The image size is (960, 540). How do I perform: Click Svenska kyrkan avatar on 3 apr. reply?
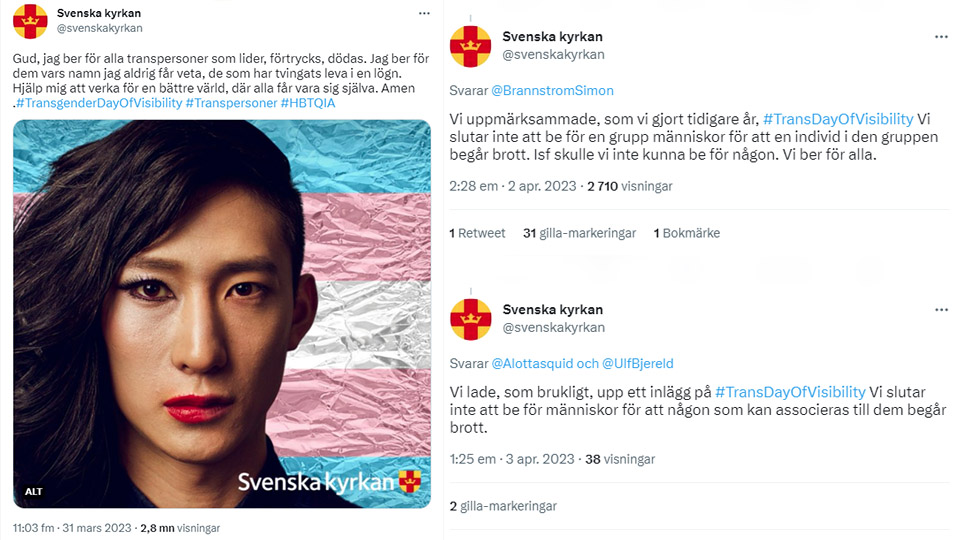[x=470, y=320]
